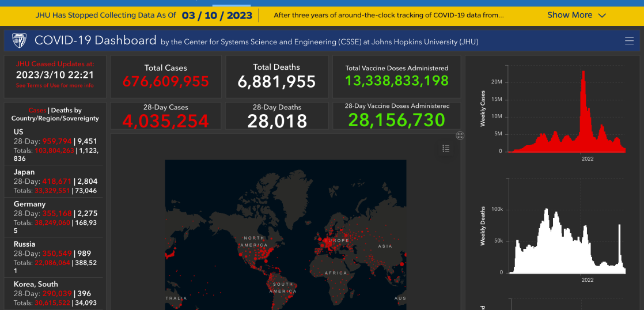The image size is (644, 310).
Task: Open the hamburger menu in the header
Action: coord(629,41)
